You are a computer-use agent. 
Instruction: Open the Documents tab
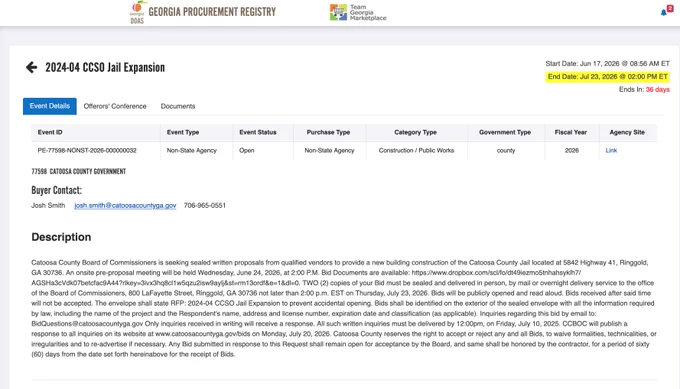[x=178, y=106]
